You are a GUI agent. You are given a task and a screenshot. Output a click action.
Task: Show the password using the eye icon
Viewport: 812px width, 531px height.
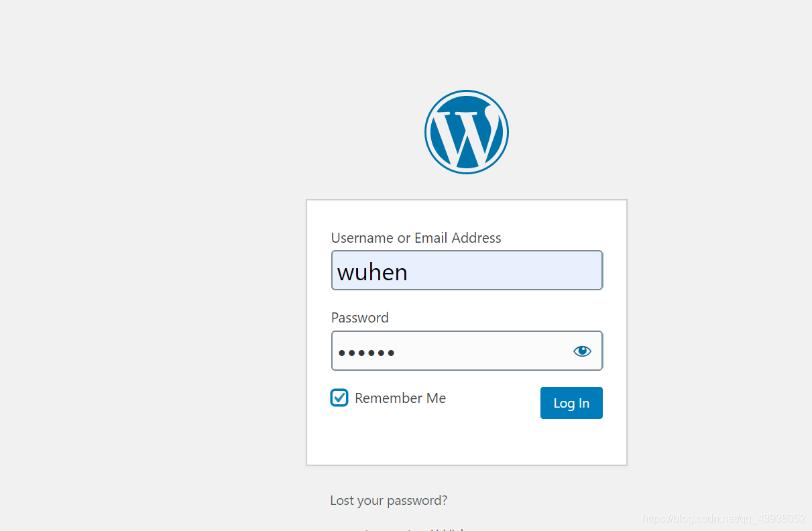582,351
